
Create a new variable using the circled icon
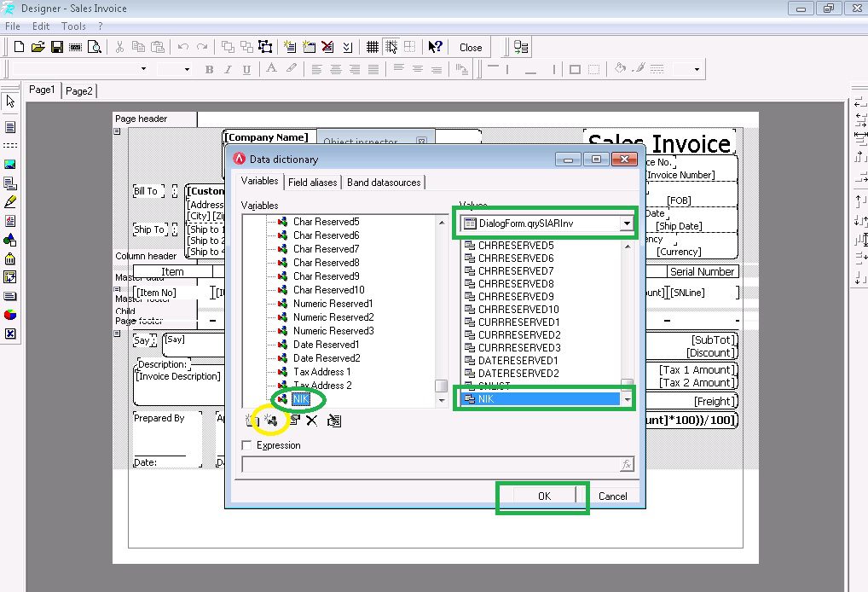270,421
